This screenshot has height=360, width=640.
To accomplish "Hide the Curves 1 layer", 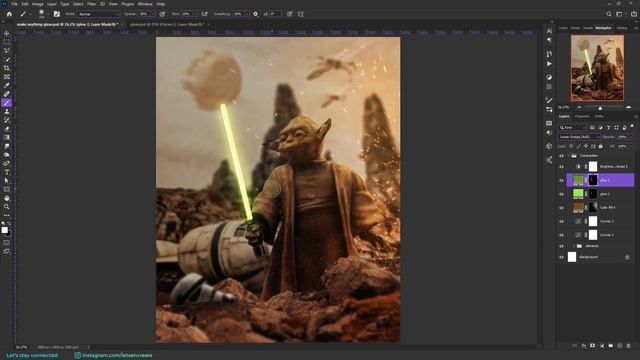I will coord(561,235).
